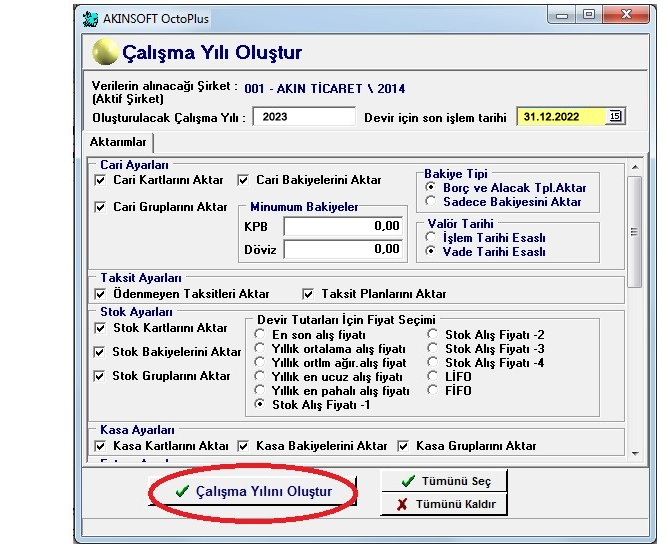668x556 pixels.
Task: Pick Yıllık en pahalı alış fiyatı
Action: pos(259,390)
